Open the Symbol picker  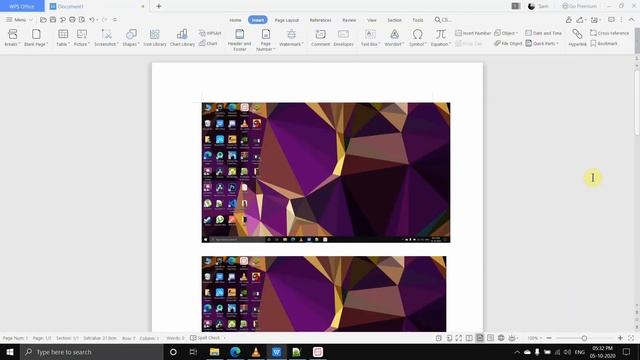(x=418, y=38)
